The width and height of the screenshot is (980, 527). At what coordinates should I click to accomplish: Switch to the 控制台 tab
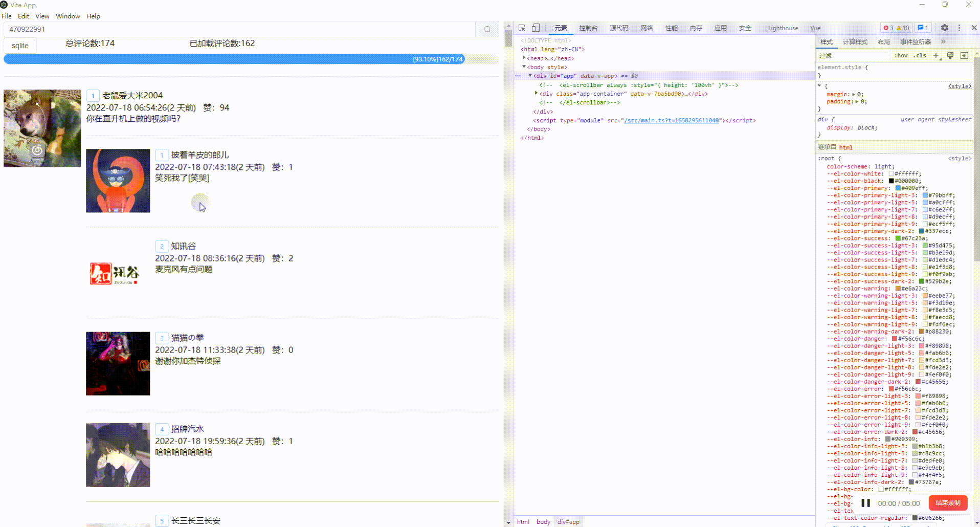[x=588, y=28]
